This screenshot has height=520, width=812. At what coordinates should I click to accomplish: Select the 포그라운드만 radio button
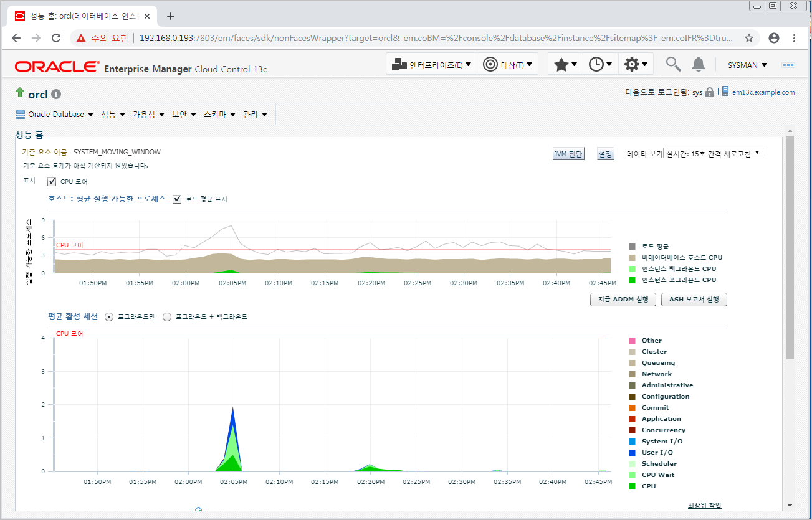pyautogui.click(x=109, y=317)
